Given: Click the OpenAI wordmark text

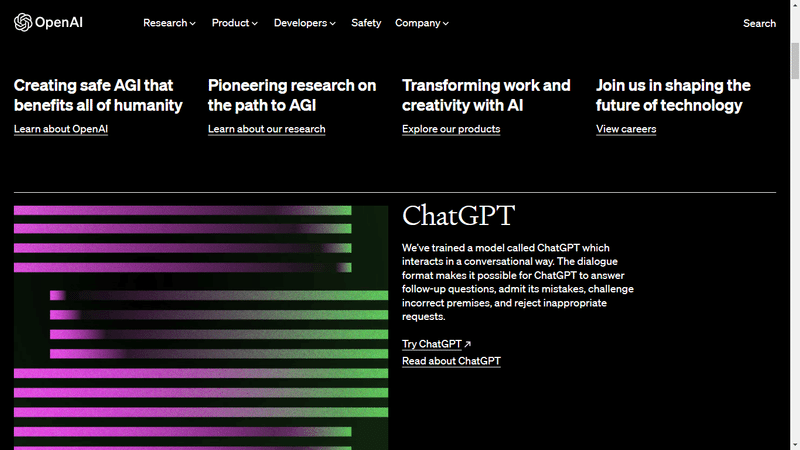Looking at the screenshot, I should 59,22.
